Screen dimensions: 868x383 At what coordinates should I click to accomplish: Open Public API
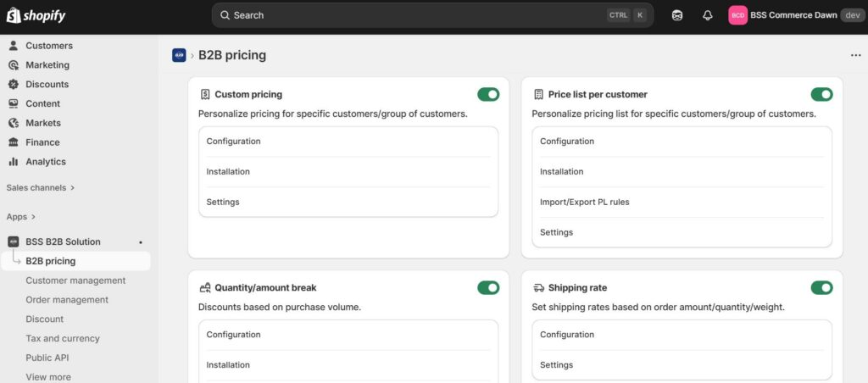pyautogui.click(x=47, y=358)
